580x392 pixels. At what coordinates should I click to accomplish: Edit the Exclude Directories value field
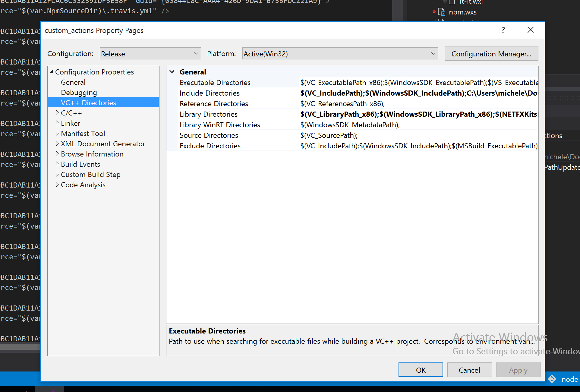[419, 146]
